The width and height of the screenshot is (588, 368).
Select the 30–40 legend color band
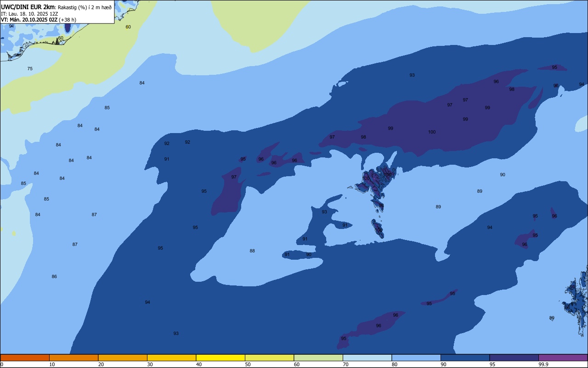171,357
